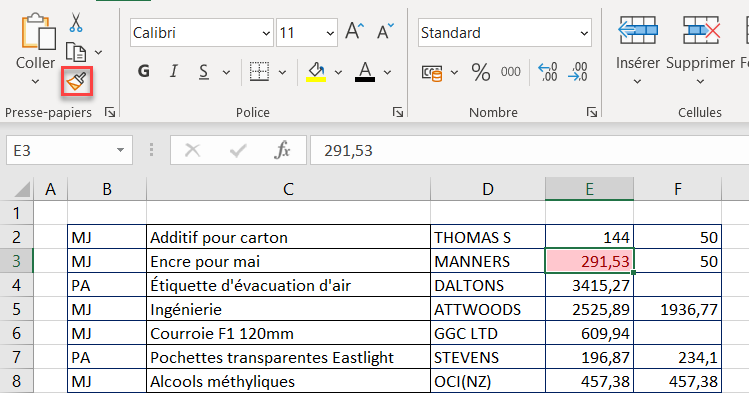749x393 pixels.
Task: Click cell with value 1936,77
Action: pos(678,309)
